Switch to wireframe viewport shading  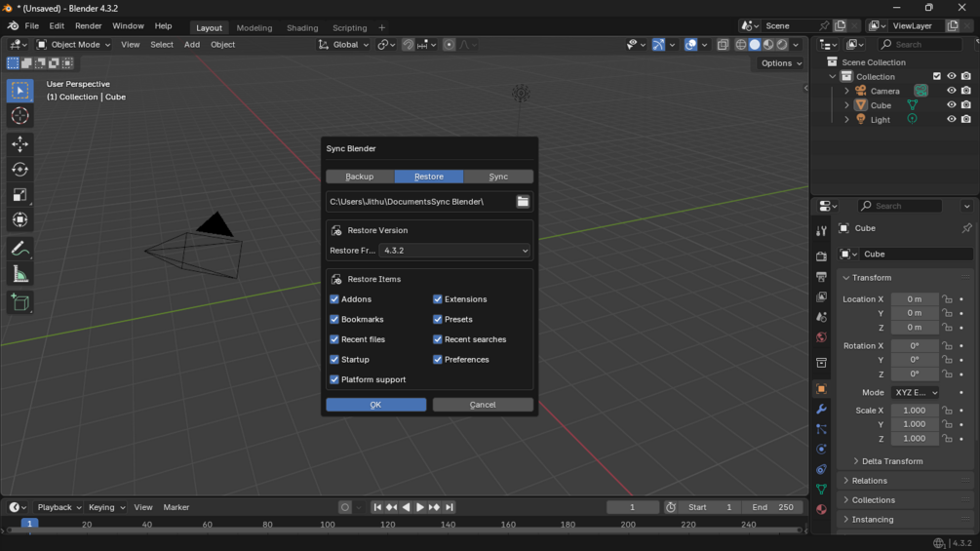point(741,45)
